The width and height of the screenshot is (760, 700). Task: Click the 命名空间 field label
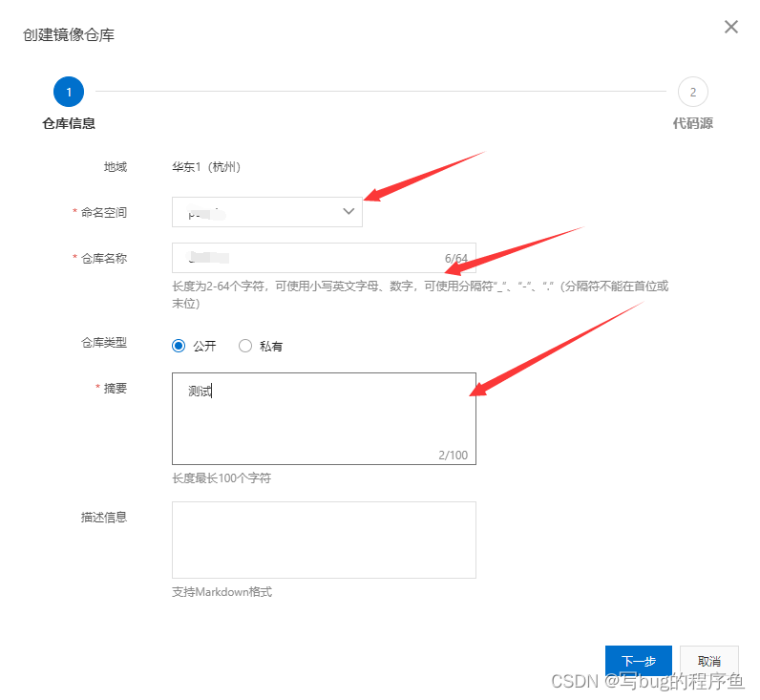pos(104,212)
